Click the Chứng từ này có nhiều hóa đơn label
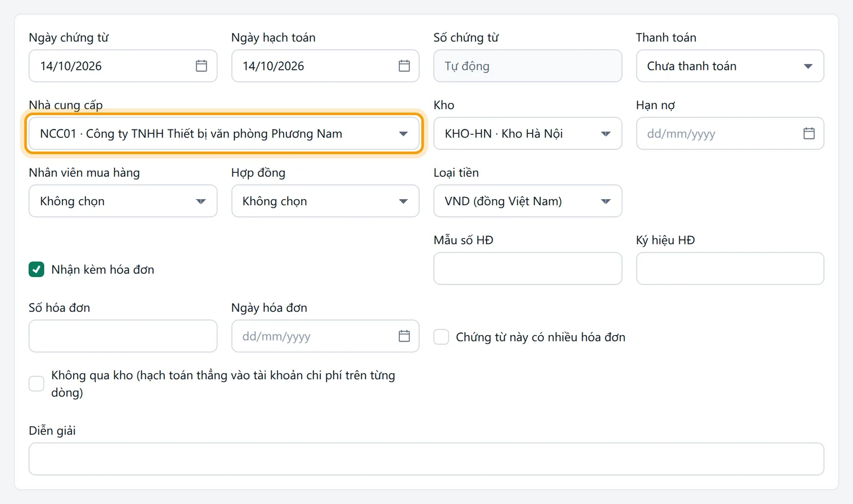The width and height of the screenshot is (853, 504). [x=541, y=337]
